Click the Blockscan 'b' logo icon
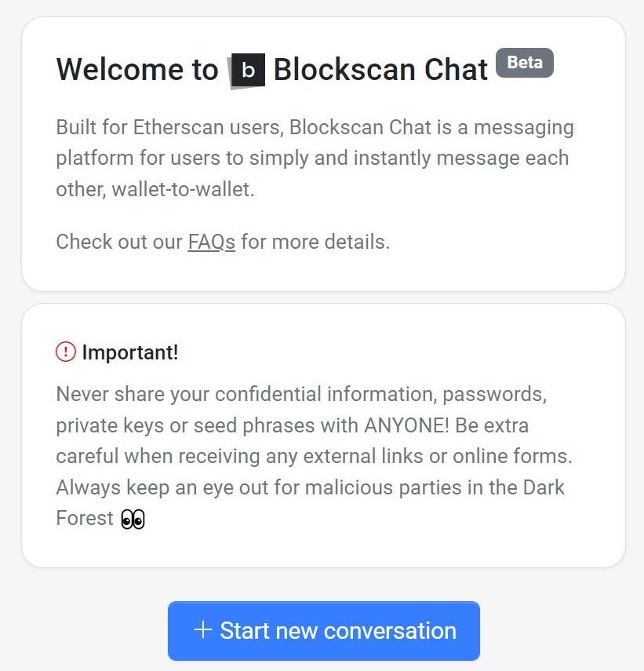The height and width of the screenshot is (671, 644). coord(248,69)
